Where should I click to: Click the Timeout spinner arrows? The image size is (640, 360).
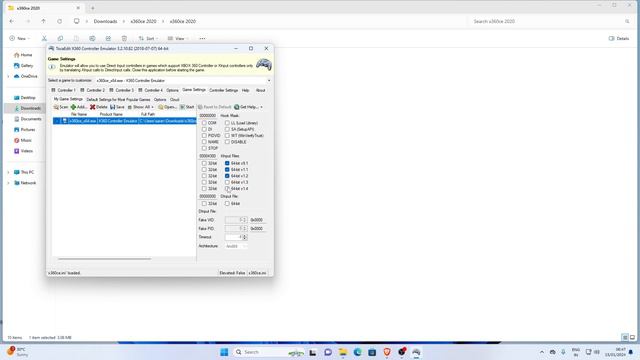pos(245,237)
